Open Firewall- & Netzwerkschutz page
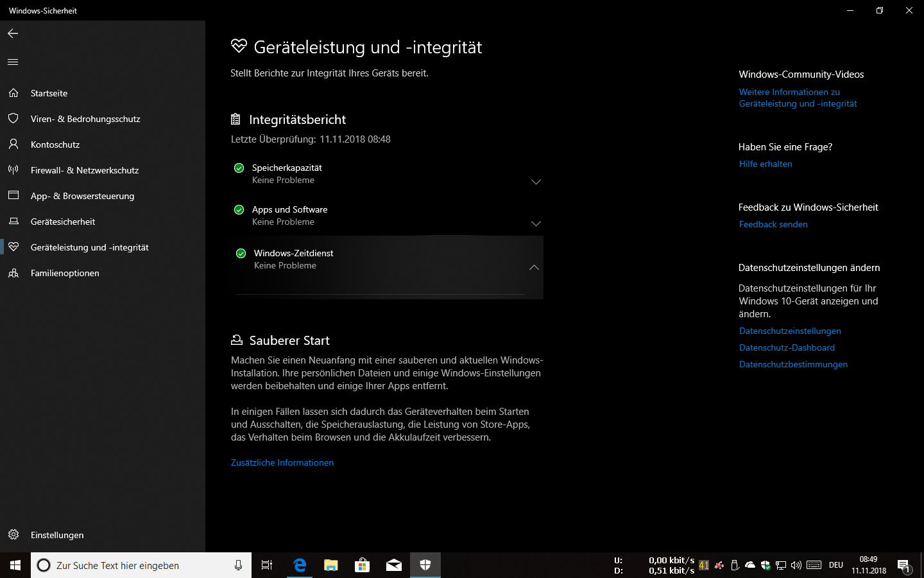The image size is (924, 578). [x=103, y=170]
